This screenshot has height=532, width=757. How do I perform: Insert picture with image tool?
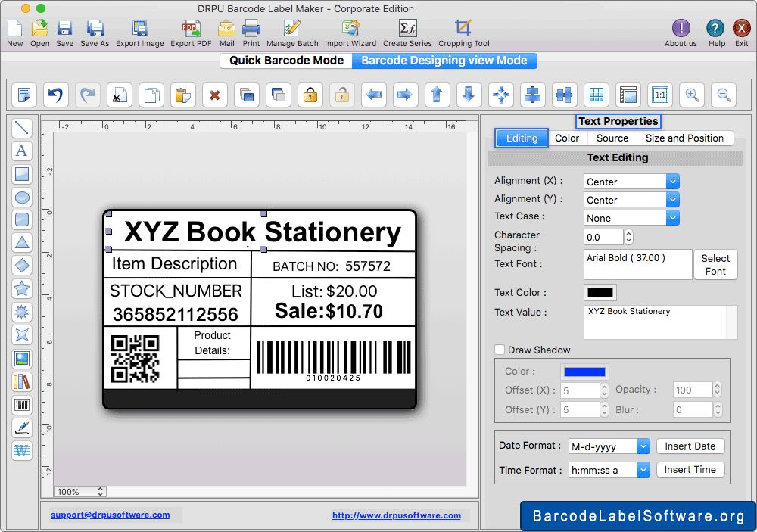(x=22, y=359)
